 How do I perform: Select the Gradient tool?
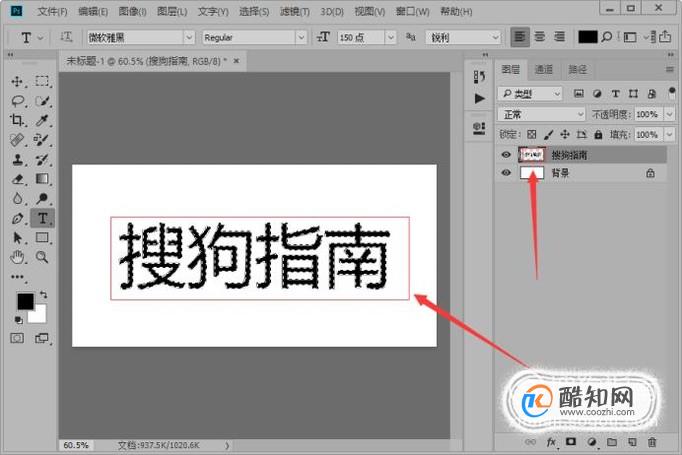[x=42, y=178]
